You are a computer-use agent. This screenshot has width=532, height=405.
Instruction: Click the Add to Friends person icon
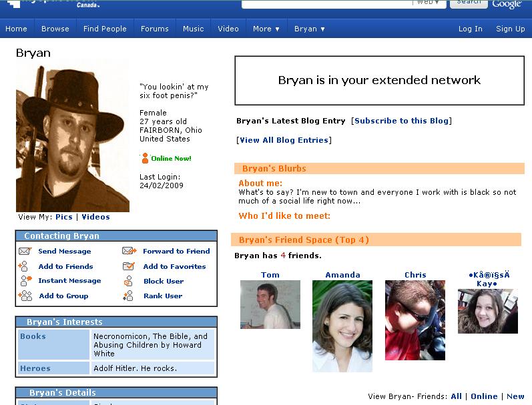click(23, 266)
